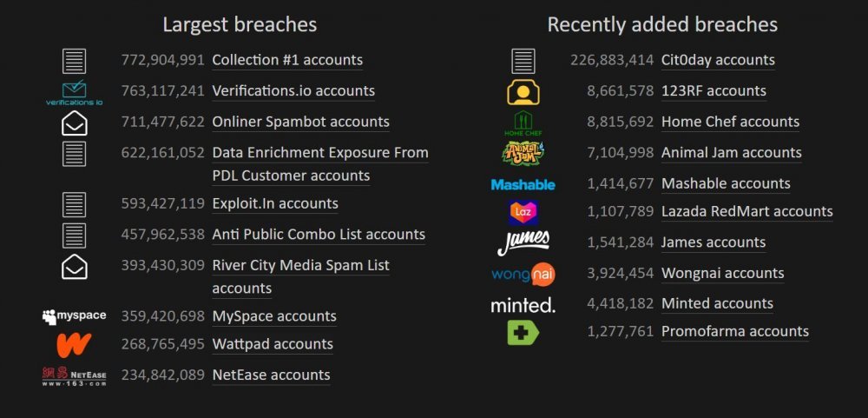The image size is (868, 418).
Task: Open the Collection #1 accounts link
Action: (287, 60)
